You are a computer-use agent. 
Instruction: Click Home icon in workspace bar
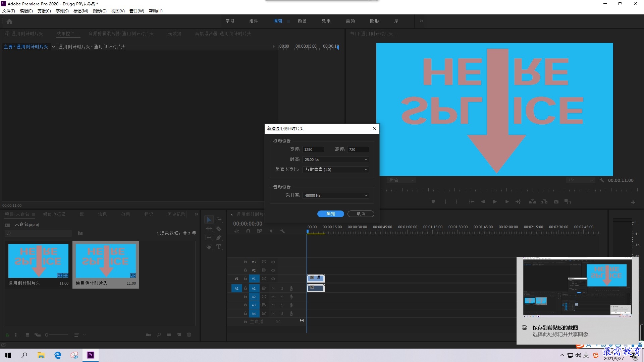pos(9,21)
